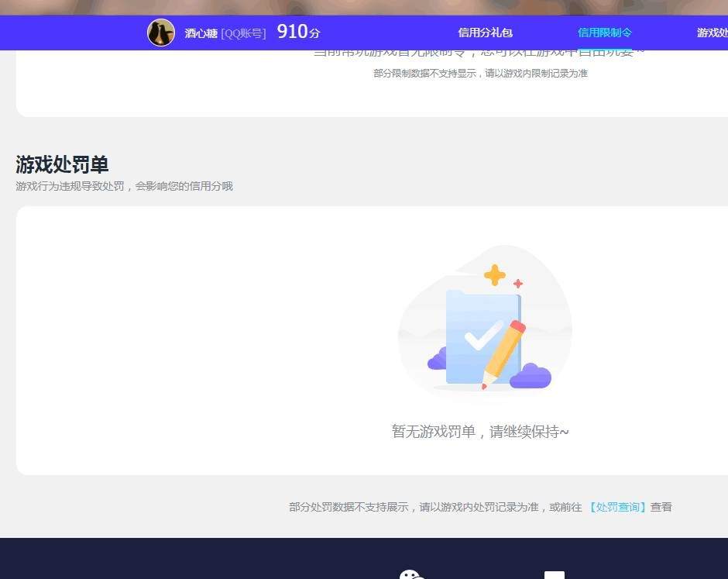The width and height of the screenshot is (728, 579).
Task: Click the 游戏处罚单 section heading
Action: pos(62,164)
